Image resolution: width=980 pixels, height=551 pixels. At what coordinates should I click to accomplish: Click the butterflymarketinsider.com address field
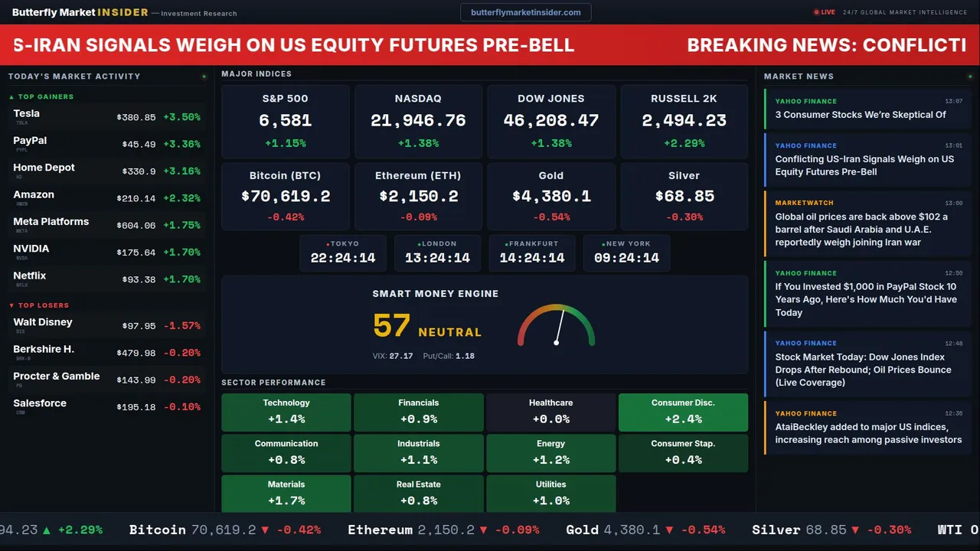[x=526, y=12]
